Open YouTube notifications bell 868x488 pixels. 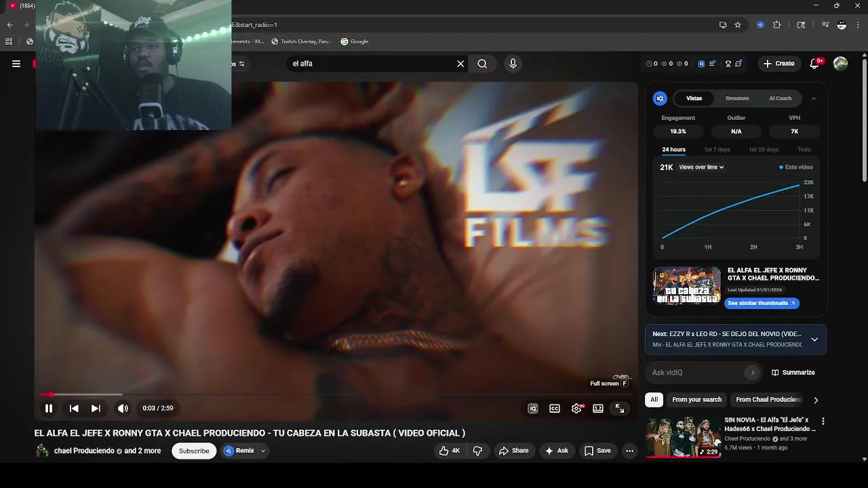[x=815, y=64]
